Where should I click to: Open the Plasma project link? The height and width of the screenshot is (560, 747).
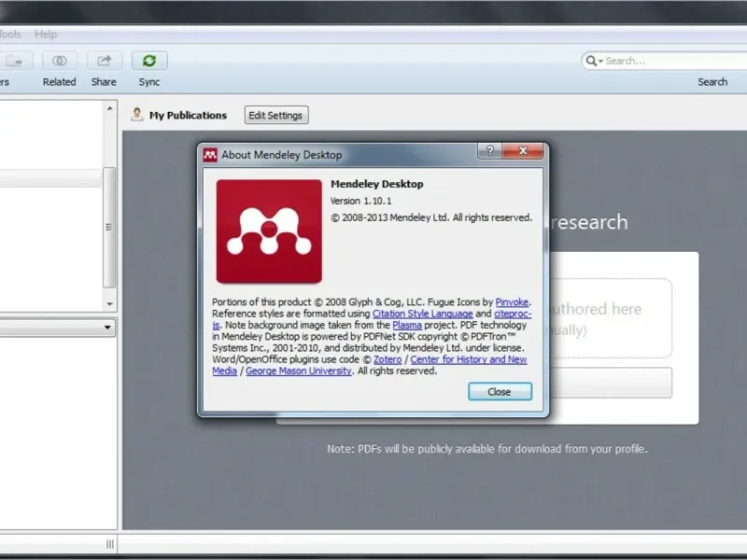pos(407,325)
